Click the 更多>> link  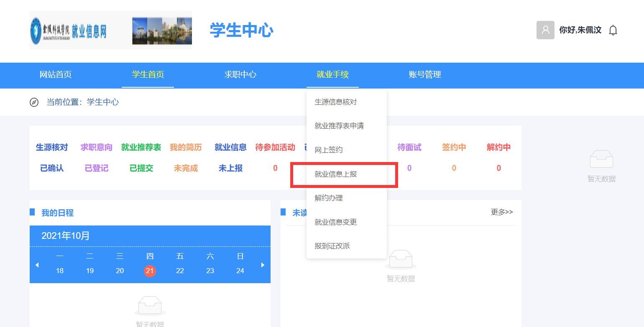501,212
